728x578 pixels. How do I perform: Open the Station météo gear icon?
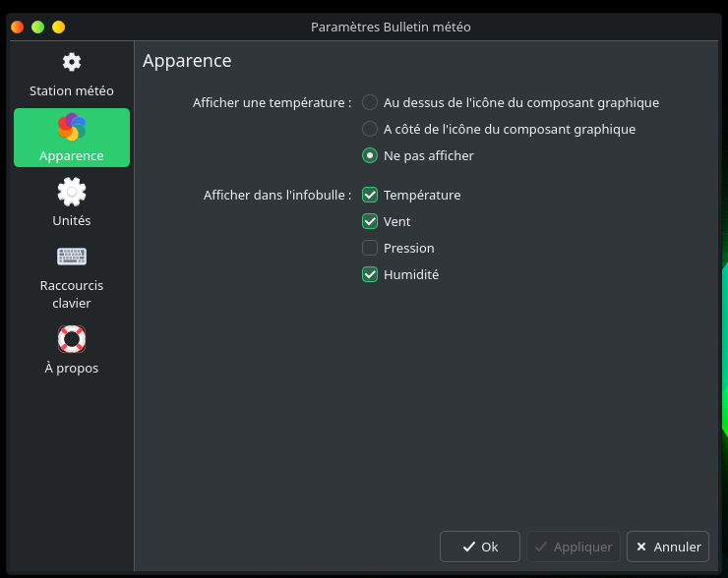click(72, 62)
